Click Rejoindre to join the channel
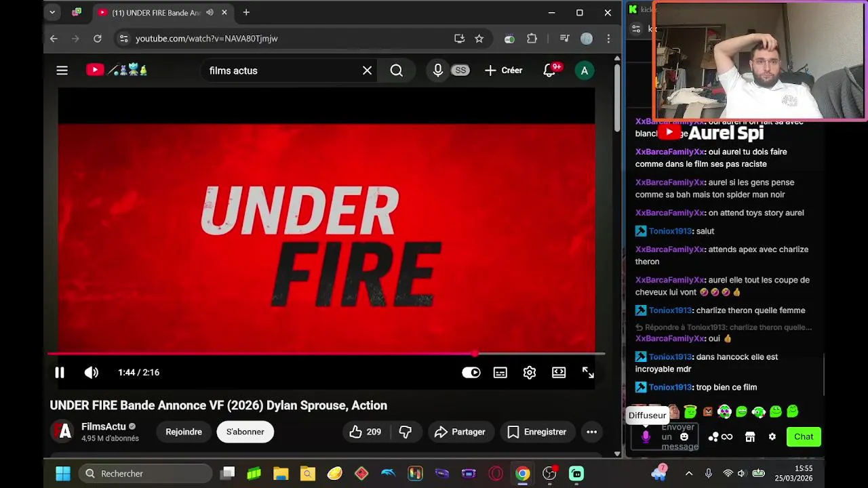The height and width of the screenshot is (488, 868). tap(184, 432)
